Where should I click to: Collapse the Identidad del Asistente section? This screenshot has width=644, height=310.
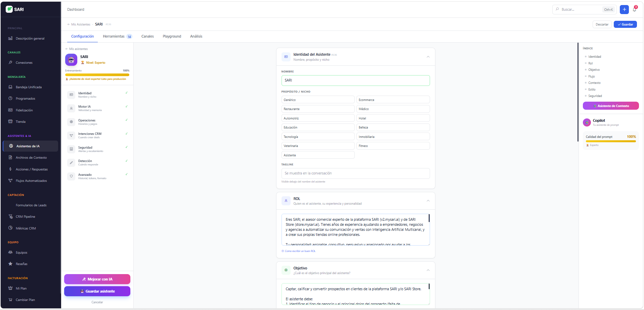tap(428, 57)
